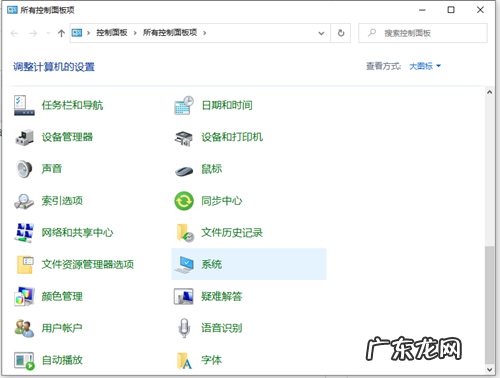Viewport: 500px width, 378px height.
Task: Open the 用户帐户 people icon
Action: [24, 328]
